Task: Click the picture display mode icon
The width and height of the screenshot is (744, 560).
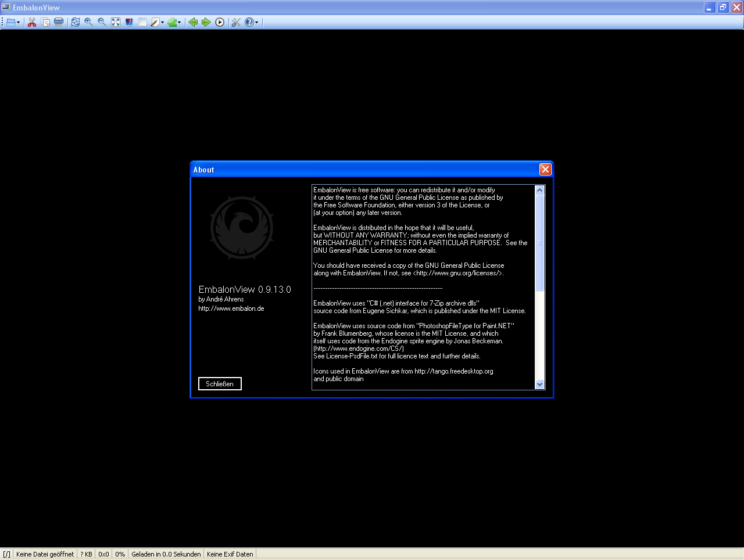Action: pyautogui.click(x=129, y=22)
